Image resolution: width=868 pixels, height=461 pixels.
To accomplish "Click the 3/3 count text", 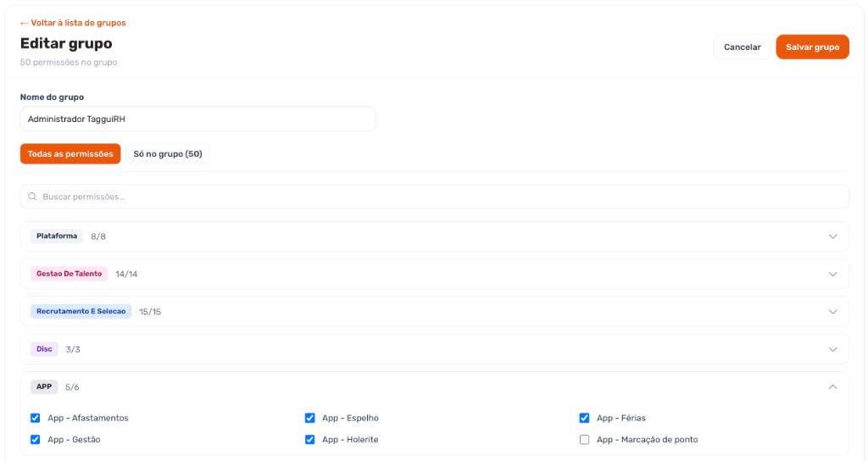I will tap(73, 349).
